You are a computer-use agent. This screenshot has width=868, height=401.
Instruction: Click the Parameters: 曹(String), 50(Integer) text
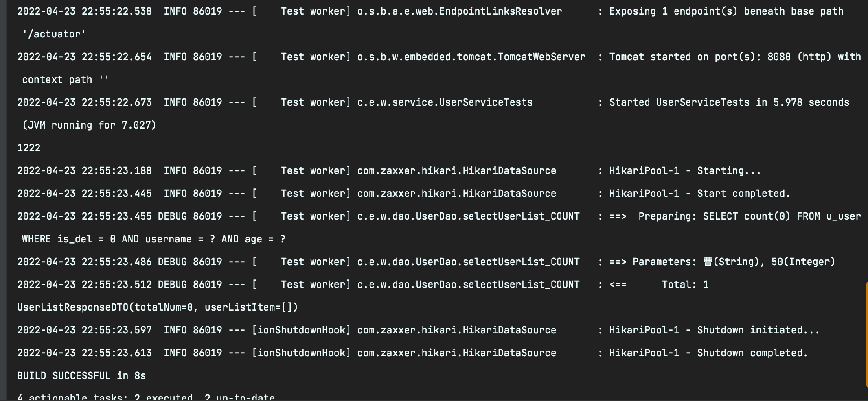(734, 262)
